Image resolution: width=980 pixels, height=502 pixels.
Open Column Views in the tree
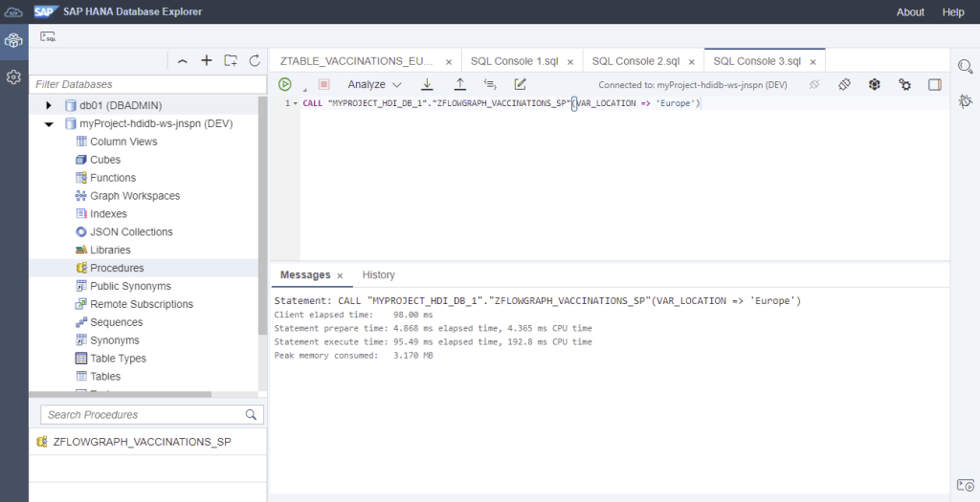123,142
